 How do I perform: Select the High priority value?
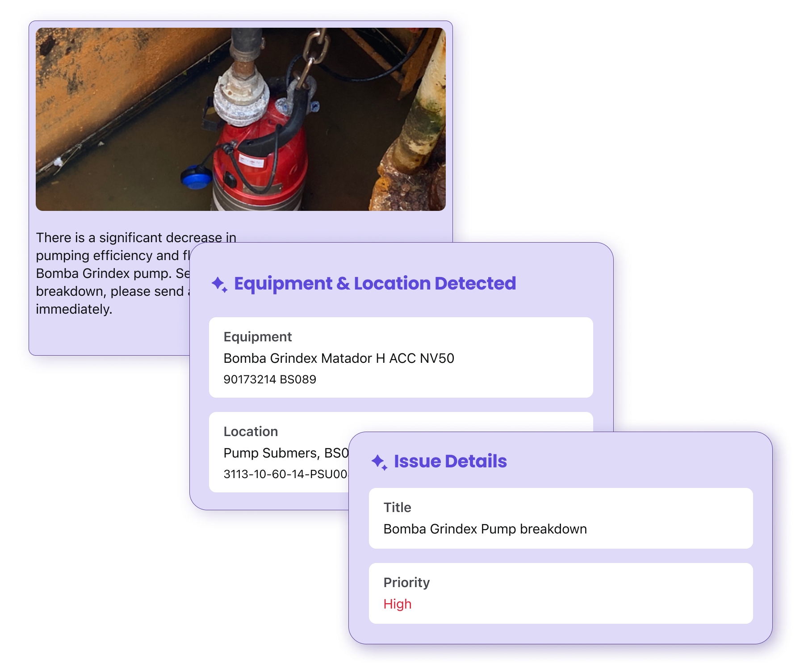397,604
